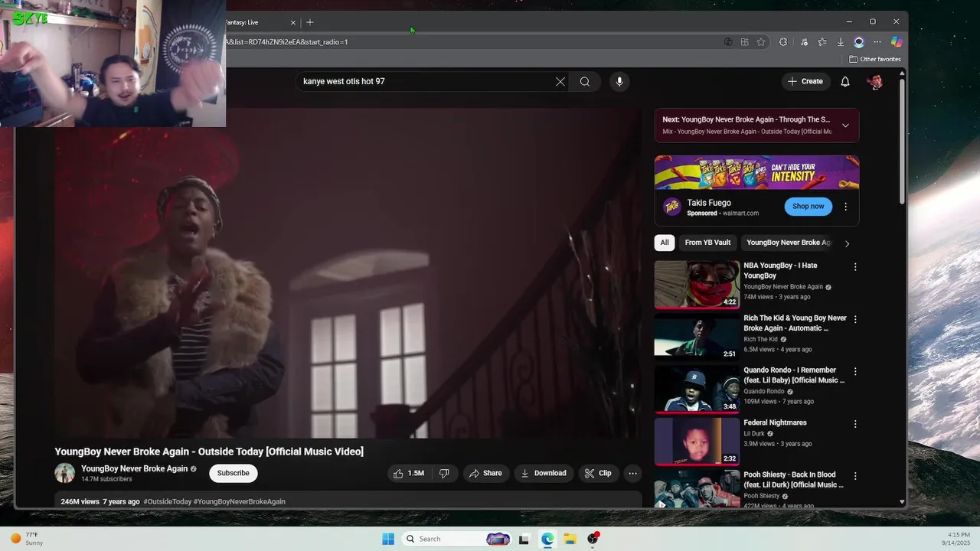The height and width of the screenshot is (551, 980).
Task: Open Edge Copilot icon
Action: [896, 42]
